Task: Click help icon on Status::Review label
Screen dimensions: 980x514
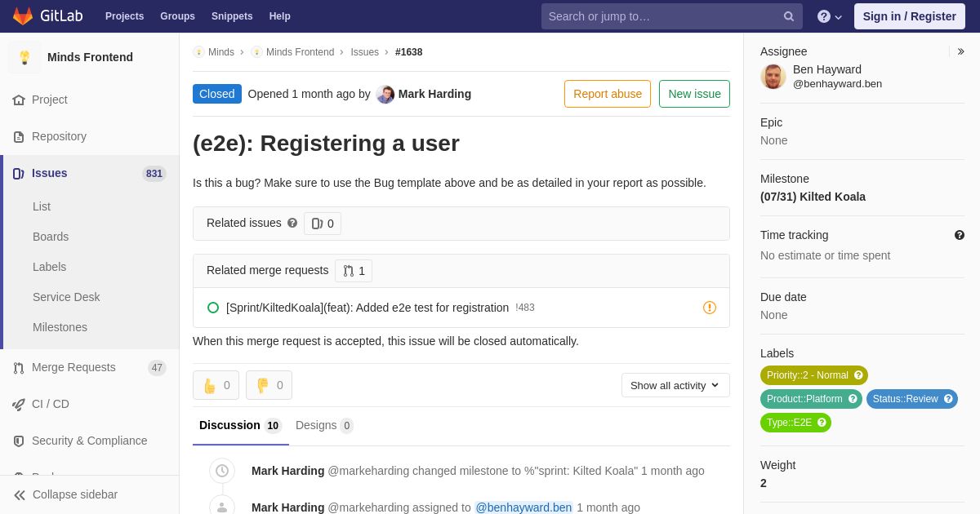Action: point(948,399)
